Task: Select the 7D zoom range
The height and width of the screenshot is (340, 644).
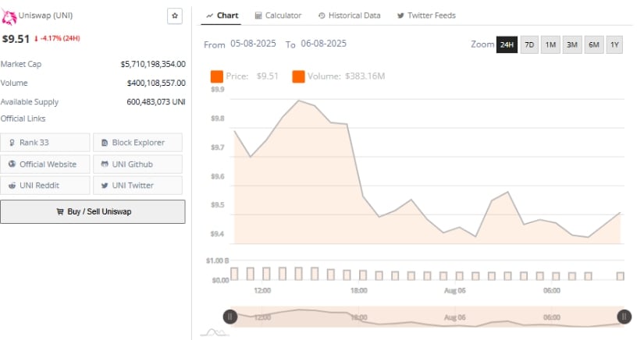Action: point(529,44)
